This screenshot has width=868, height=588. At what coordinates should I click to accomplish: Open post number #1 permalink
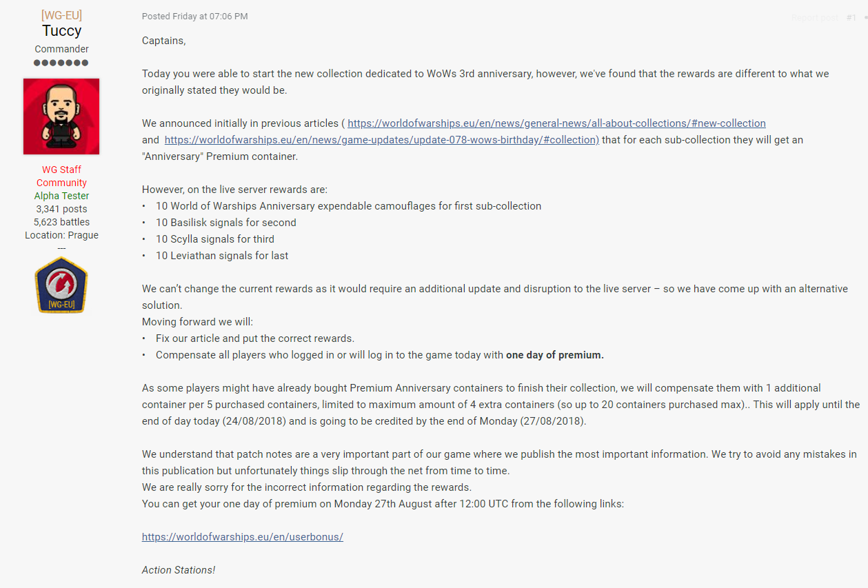(851, 17)
